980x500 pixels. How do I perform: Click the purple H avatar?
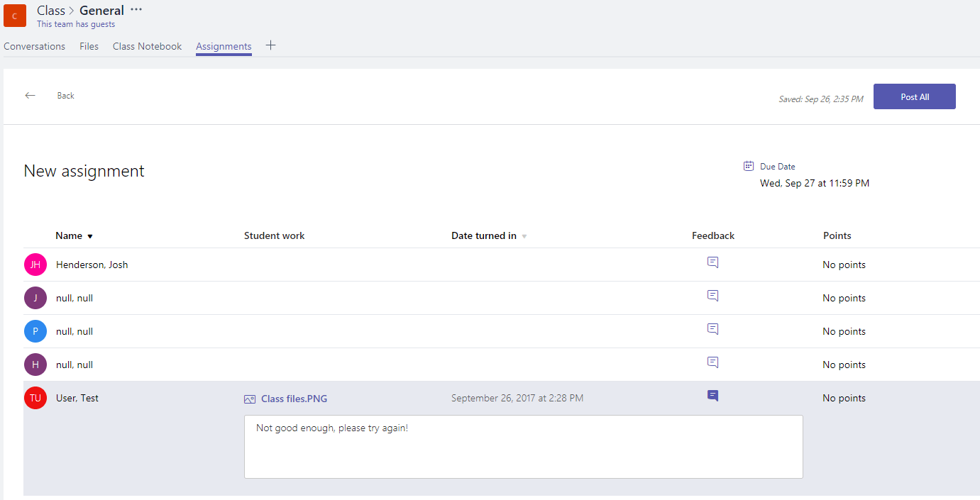pyautogui.click(x=35, y=365)
